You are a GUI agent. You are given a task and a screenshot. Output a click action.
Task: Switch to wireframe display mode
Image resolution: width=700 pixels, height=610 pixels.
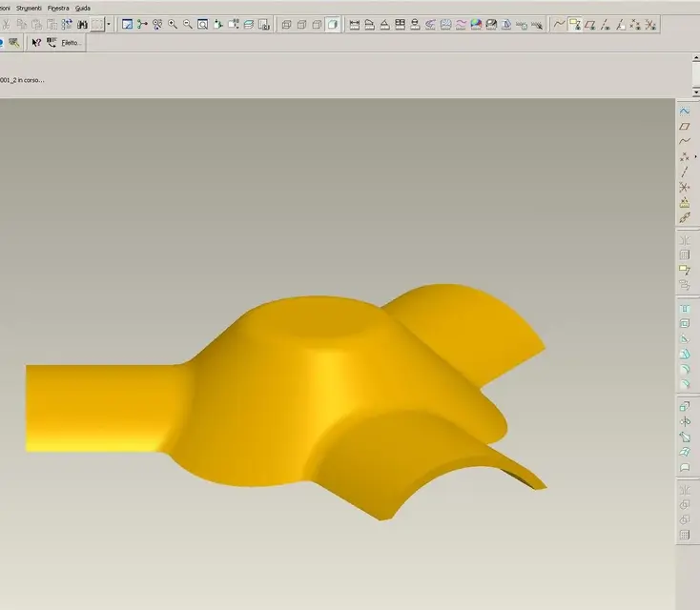click(x=287, y=25)
